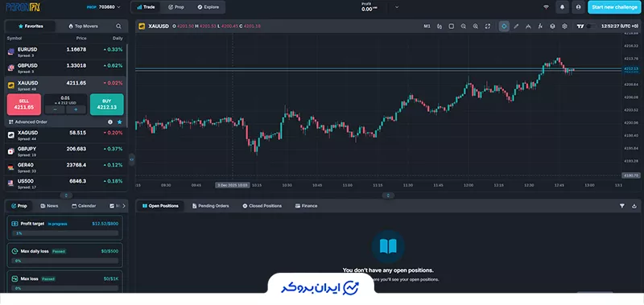Click the Profit target card icon
This screenshot has height=305, width=644.
click(x=14, y=224)
